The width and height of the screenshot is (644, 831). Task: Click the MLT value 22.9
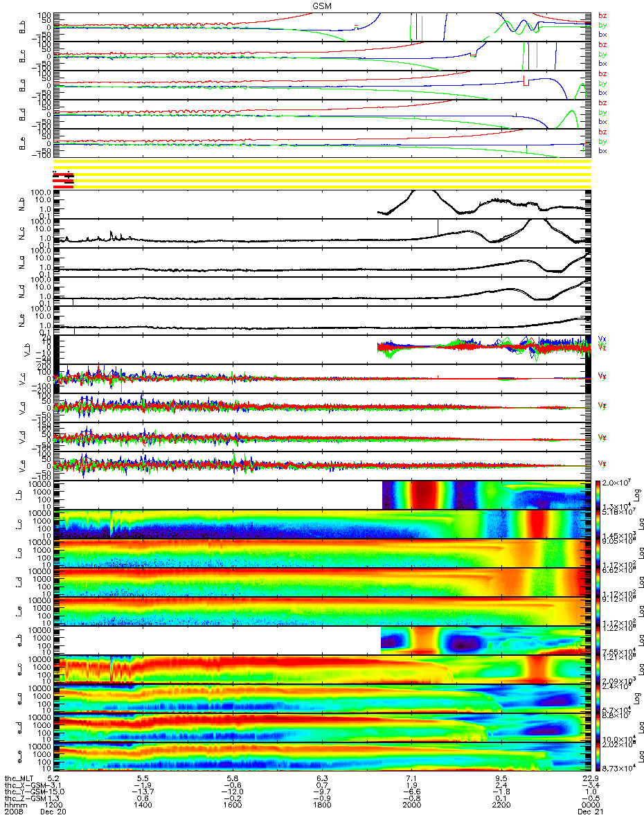589,778
